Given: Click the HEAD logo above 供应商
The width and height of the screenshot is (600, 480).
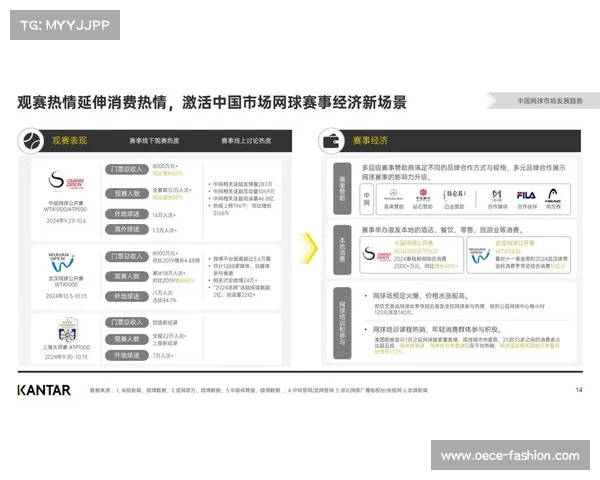Looking at the screenshot, I should coord(553,195).
